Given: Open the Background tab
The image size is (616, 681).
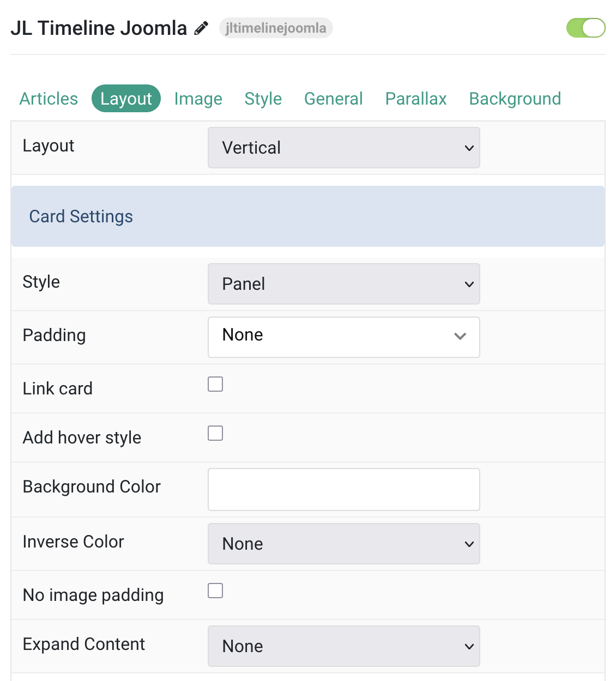Looking at the screenshot, I should coord(515,99).
